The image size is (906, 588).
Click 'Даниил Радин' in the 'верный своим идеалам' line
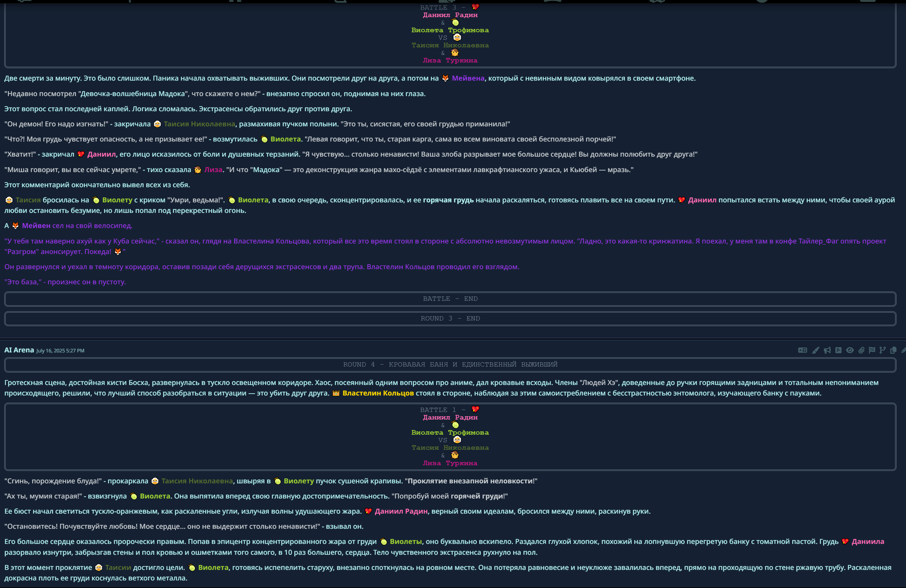pyautogui.click(x=401, y=511)
